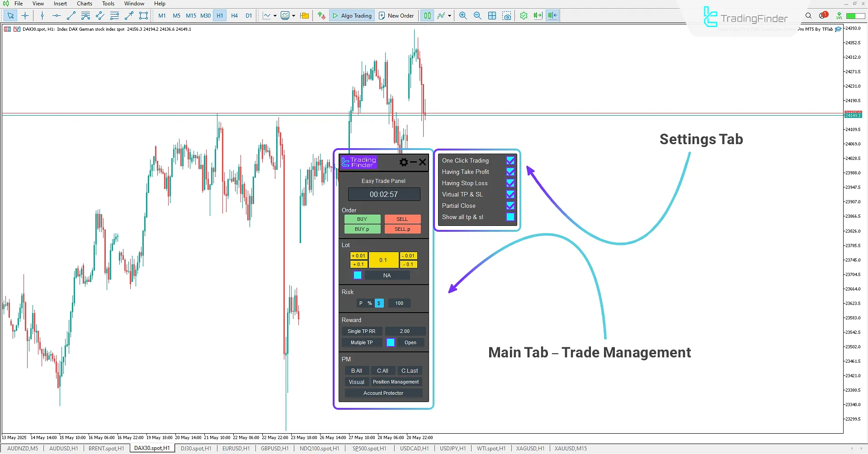The height and width of the screenshot is (454, 868).
Task: Select the Draw Horizontal Line tool
Action: (x=56, y=15)
